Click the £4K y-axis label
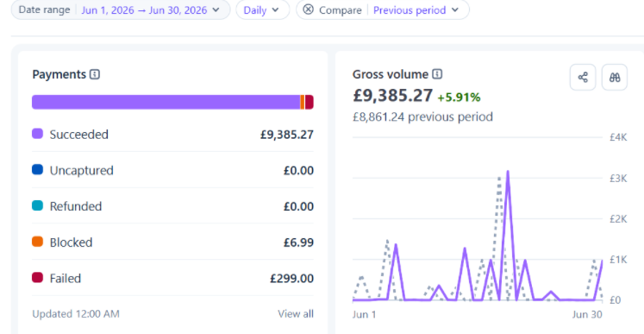 (x=618, y=137)
